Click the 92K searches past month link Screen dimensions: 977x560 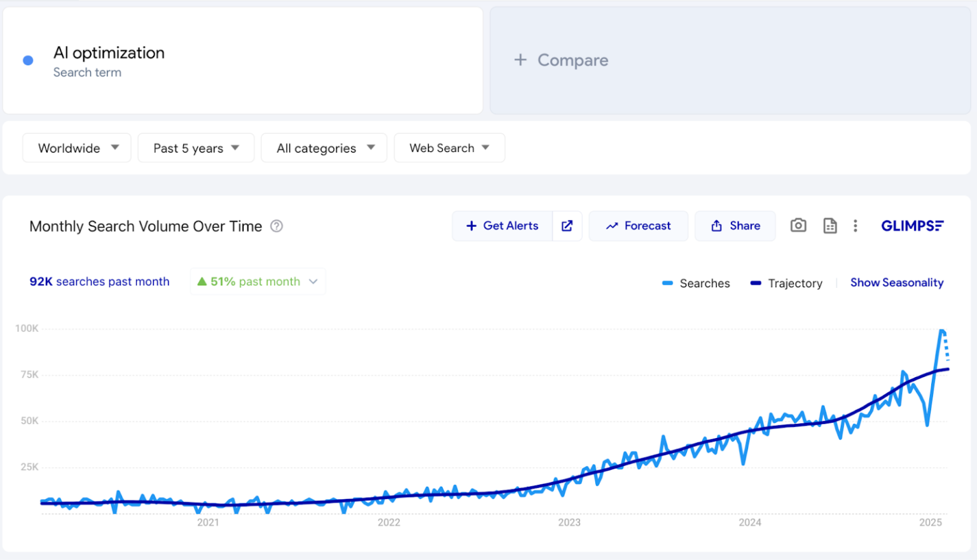pos(99,282)
